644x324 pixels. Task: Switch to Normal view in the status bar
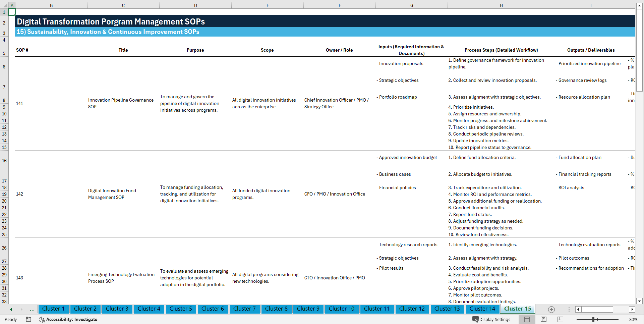tap(527, 319)
